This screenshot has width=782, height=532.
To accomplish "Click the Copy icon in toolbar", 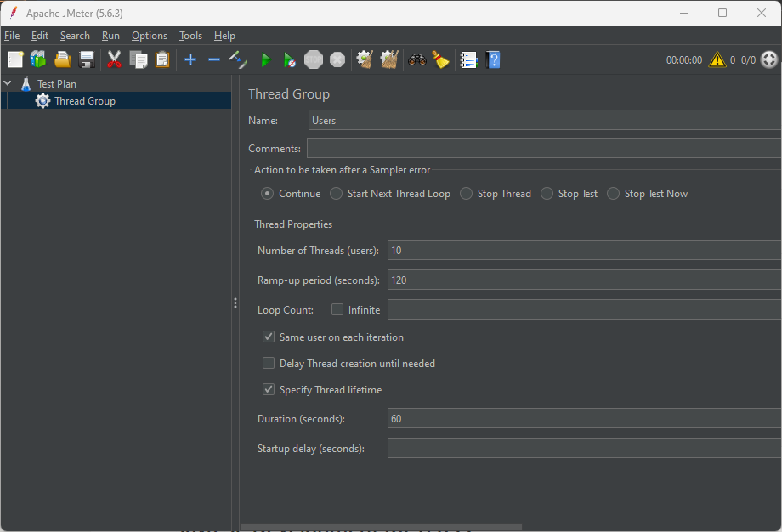I will tap(139, 59).
